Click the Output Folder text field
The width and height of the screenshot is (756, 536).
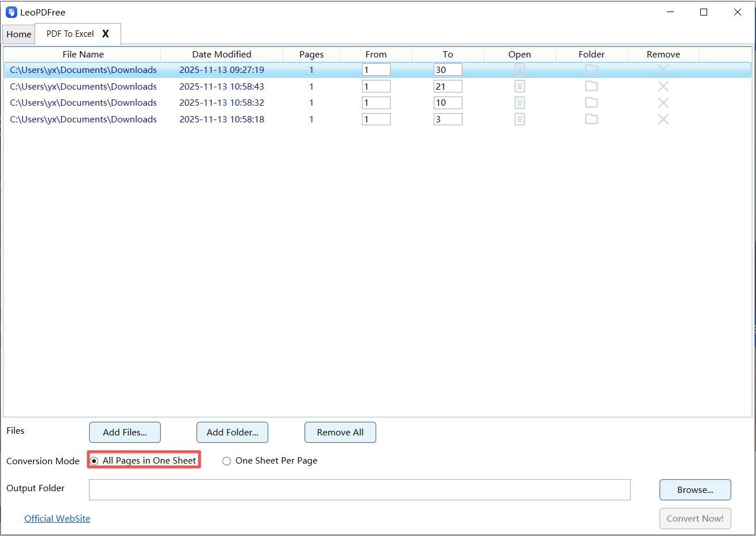pos(360,489)
